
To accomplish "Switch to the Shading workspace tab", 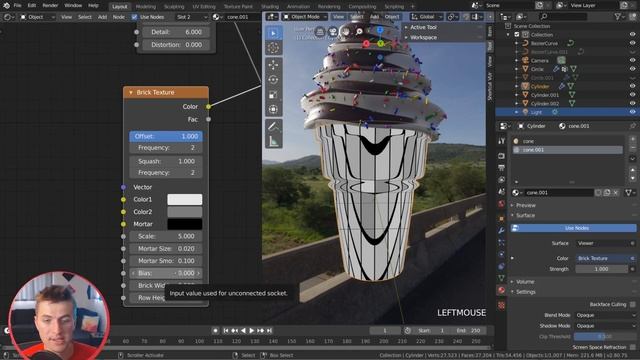I will [270, 7].
